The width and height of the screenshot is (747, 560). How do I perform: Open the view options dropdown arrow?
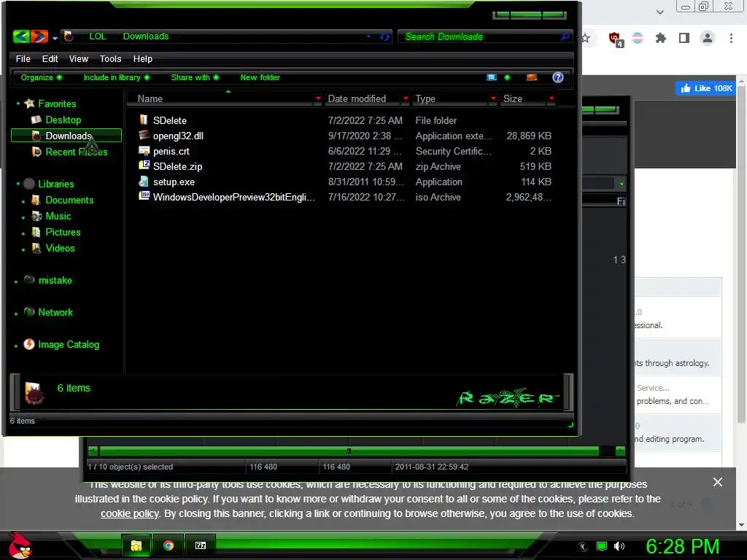[x=508, y=77]
